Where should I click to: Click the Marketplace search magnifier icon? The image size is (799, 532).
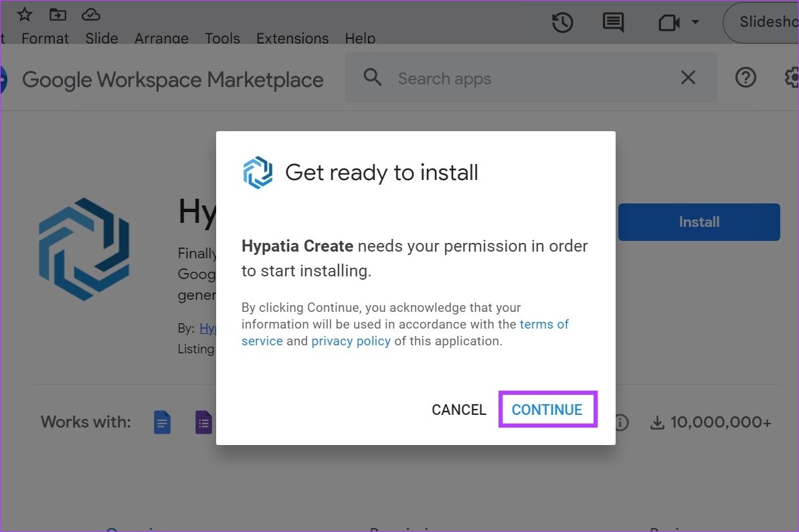pos(373,78)
